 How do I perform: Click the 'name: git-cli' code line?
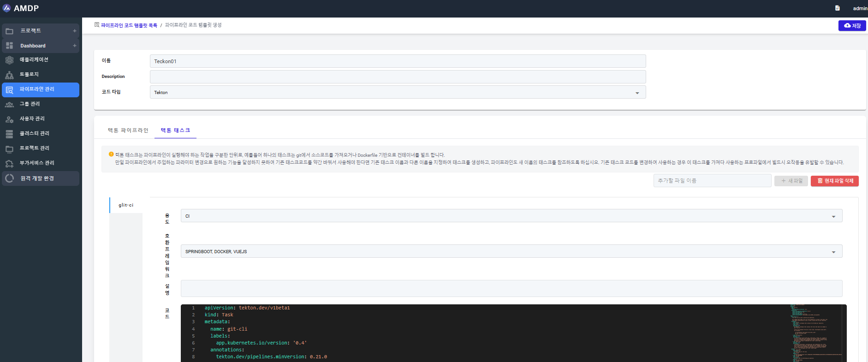pos(229,329)
